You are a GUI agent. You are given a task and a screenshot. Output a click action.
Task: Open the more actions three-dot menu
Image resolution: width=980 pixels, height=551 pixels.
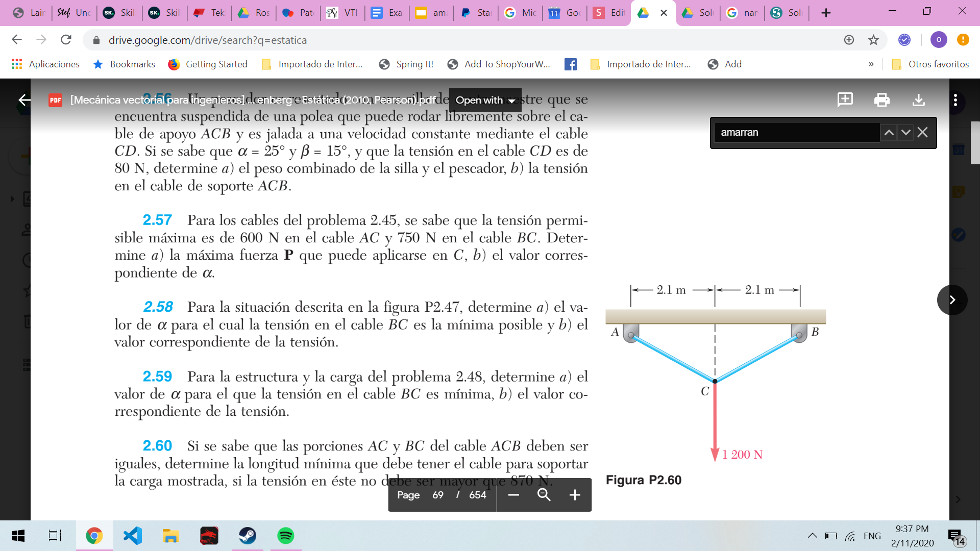click(955, 100)
